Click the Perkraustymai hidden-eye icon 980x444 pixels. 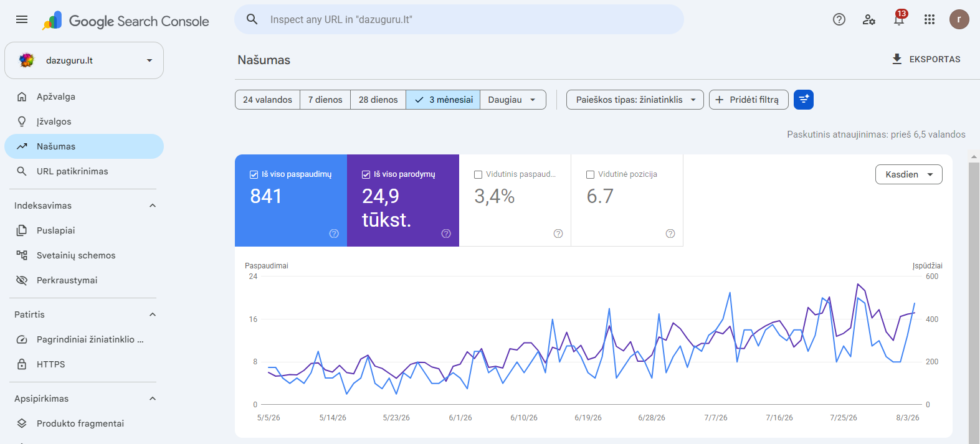coord(22,280)
